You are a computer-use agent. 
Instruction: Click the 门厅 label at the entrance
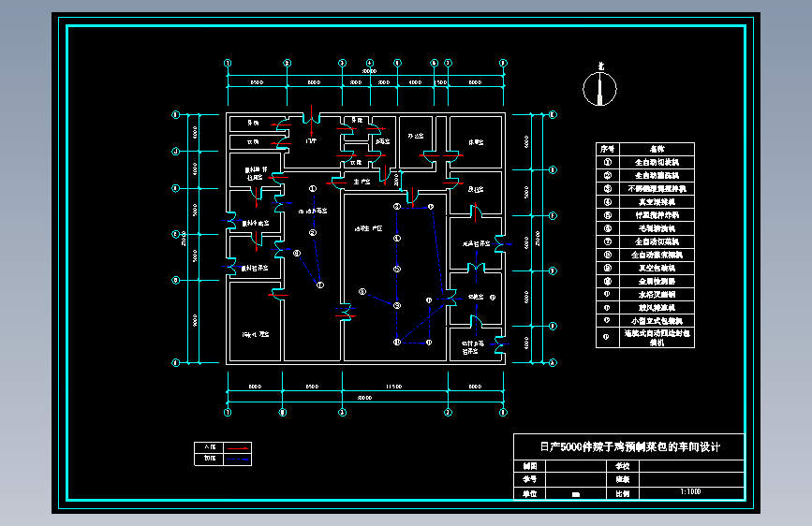(311, 140)
